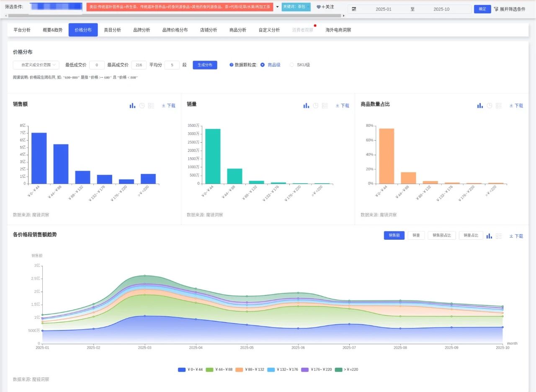Image resolution: width=536 pixels, height=392 pixels.
Task: Open the 自定义成交价范围 dropdown
Action: [x=36, y=65]
